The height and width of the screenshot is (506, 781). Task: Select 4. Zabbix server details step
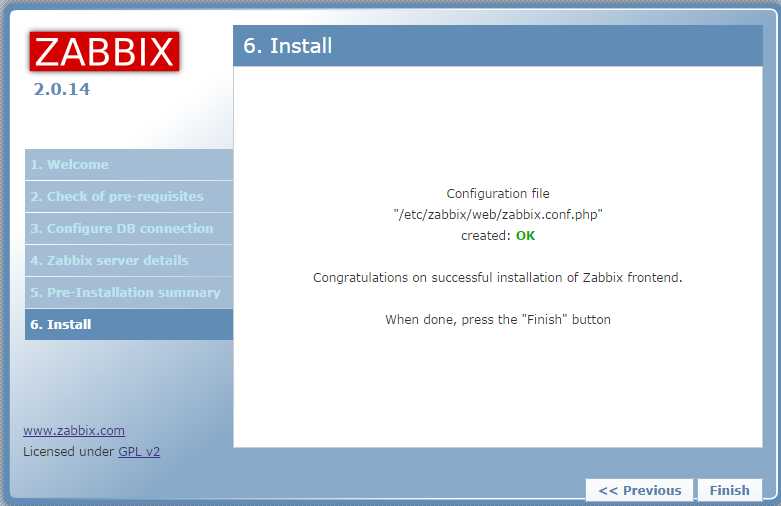point(129,260)
